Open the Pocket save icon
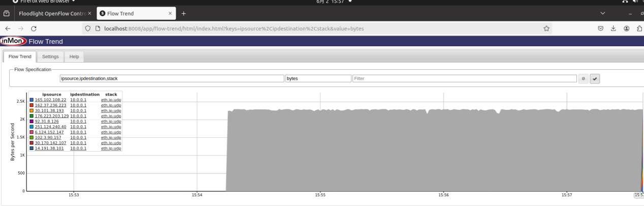Image resolution: width=644 pixels, height=206 pixels. point(600,28)
